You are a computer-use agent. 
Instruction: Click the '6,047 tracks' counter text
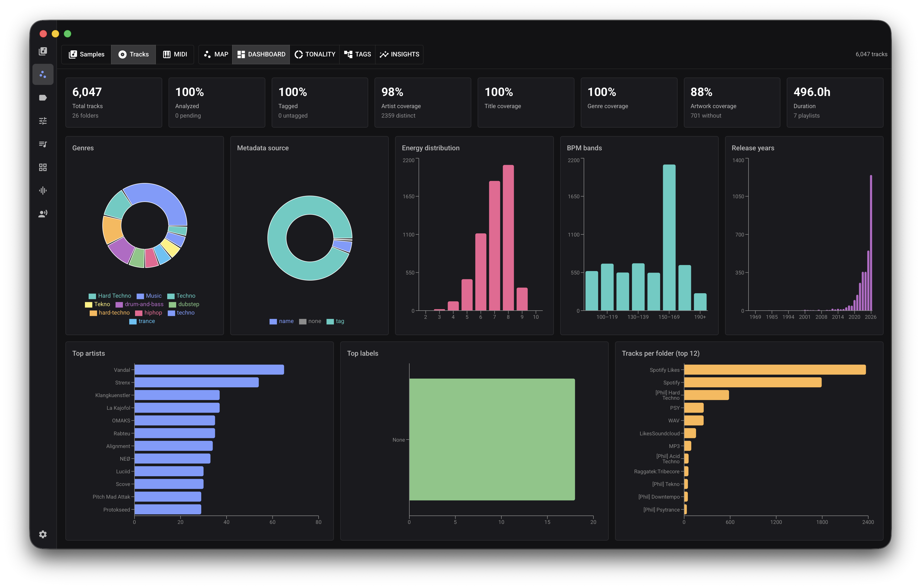pos(871,54)
